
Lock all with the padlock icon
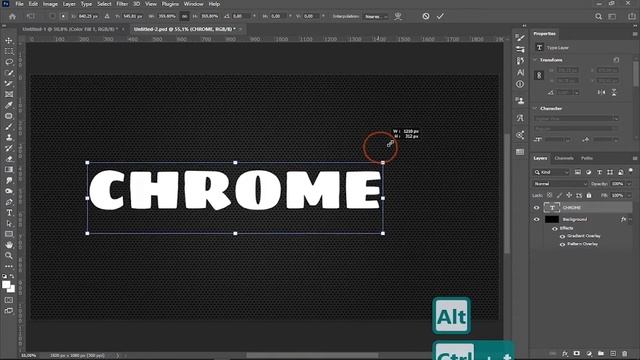[x=589, y=196]
